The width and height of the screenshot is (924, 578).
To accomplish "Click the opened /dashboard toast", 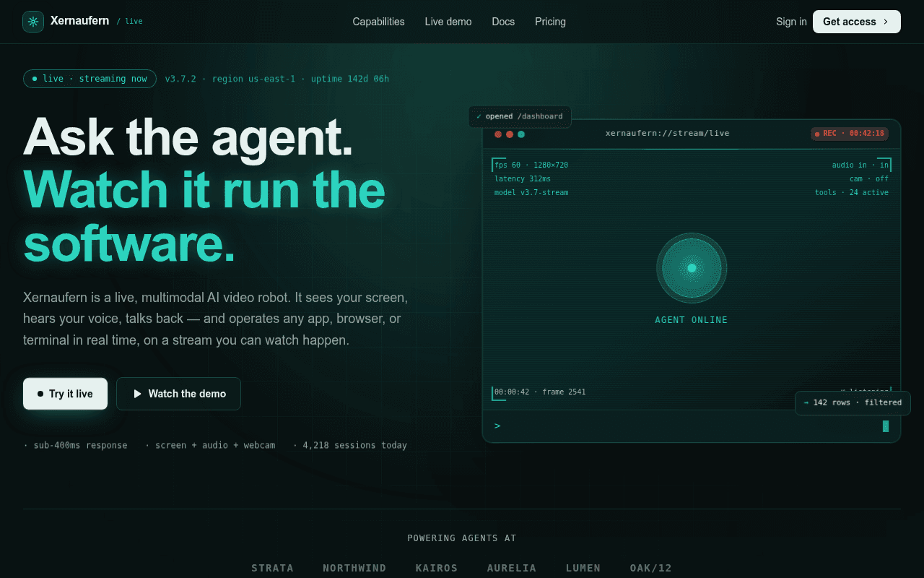I will tap(520, 116).
